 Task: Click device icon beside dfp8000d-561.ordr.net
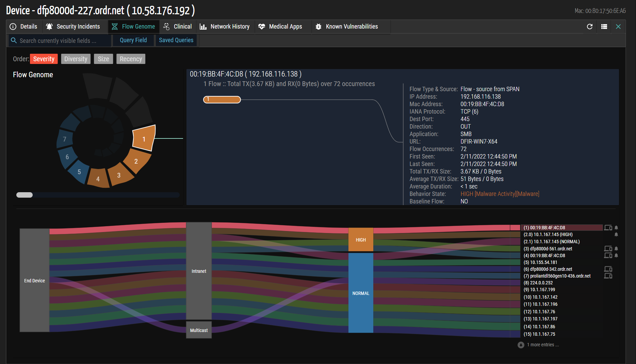click(x=608, y=249)
